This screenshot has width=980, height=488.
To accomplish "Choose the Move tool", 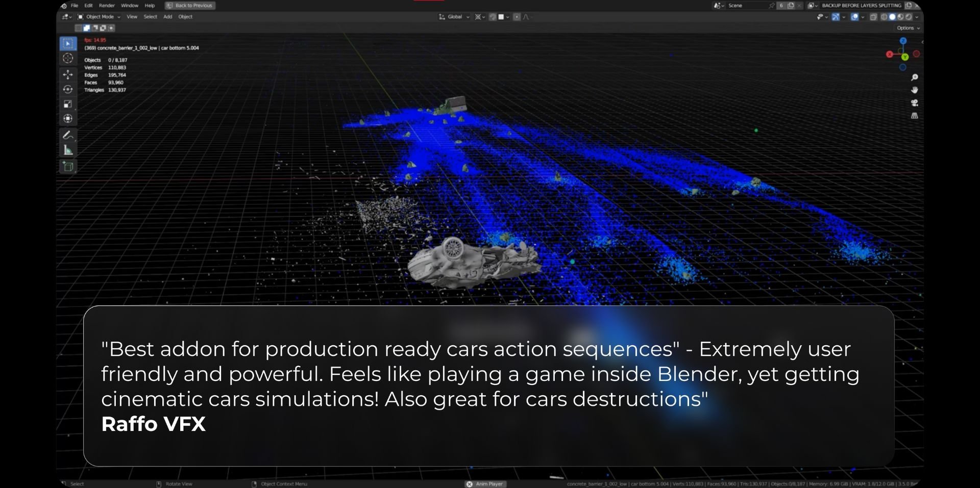I will pyautogui.click(x=68, y=74).
